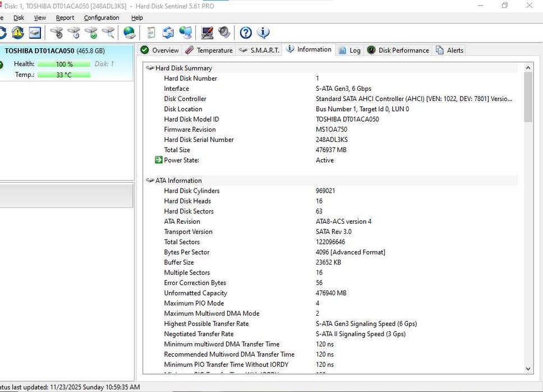The height and width of the screenshot is (392, 543).
Task: Select the Information tab
Action: tap(309, 49)
